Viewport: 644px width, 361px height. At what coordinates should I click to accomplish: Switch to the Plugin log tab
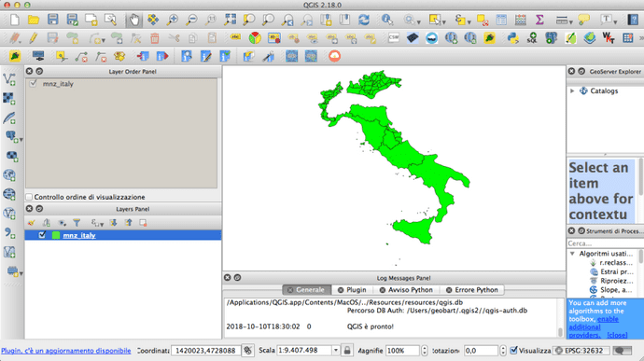pos(352,290)
